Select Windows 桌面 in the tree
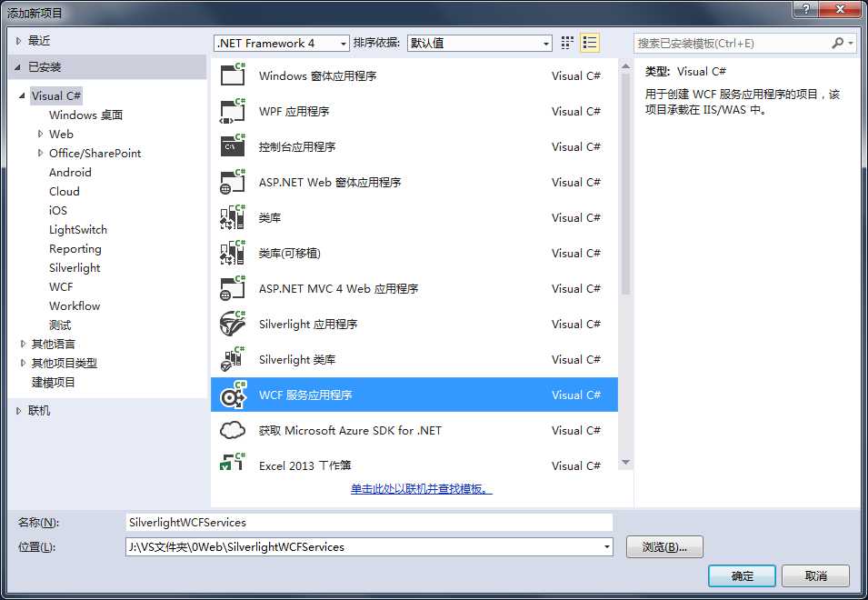Screen dimensions: 868x600 coord(85,115)
